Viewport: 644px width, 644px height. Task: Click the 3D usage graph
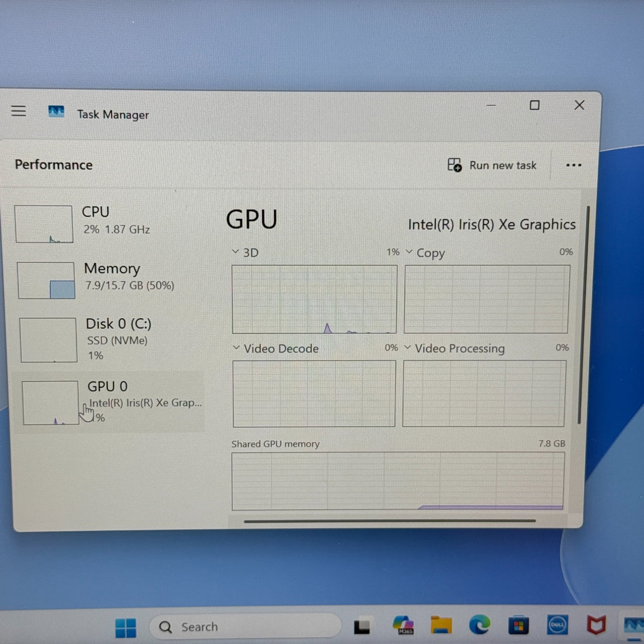(x=314, y=299)
